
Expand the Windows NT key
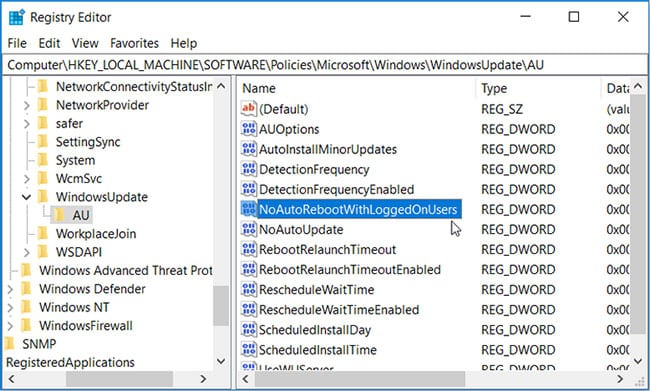[x=10, y=307]
